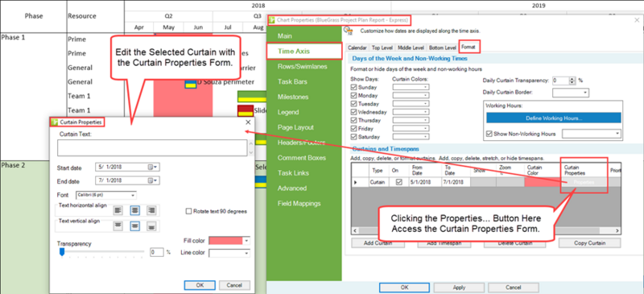Toggle the curtain row On checkbox
This screenshot has height=294, width=644.
coord(398,182)
